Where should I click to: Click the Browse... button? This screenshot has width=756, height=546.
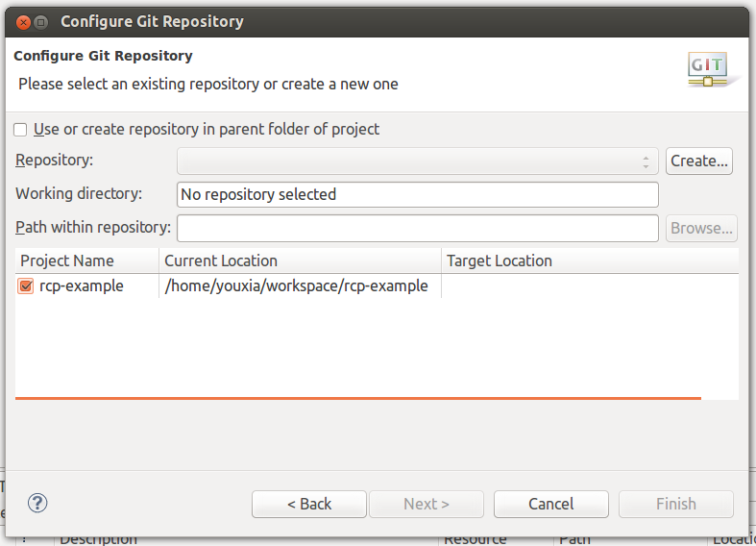pyautogui.click(x=701, y=228)
